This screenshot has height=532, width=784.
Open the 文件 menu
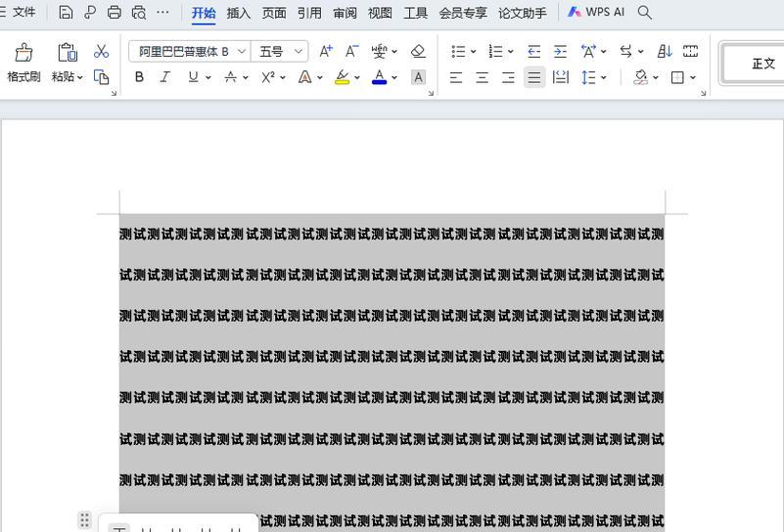(x=23, y=12)
